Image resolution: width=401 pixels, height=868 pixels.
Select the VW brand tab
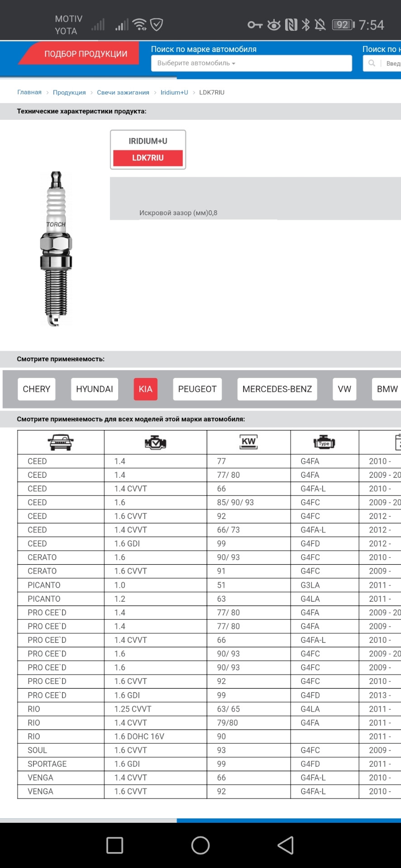click(x=344, y=389)
